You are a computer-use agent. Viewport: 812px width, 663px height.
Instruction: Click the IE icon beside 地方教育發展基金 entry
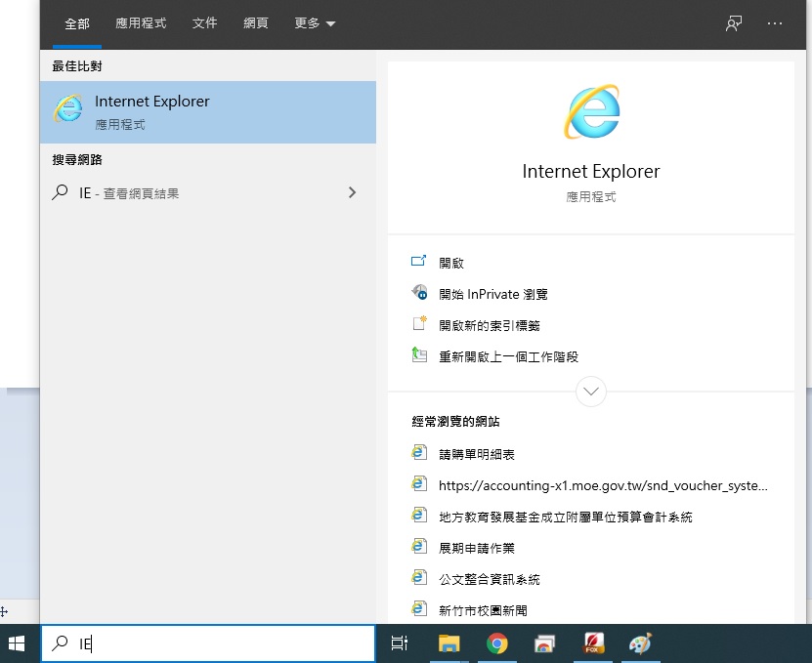(x=419, y=516)
